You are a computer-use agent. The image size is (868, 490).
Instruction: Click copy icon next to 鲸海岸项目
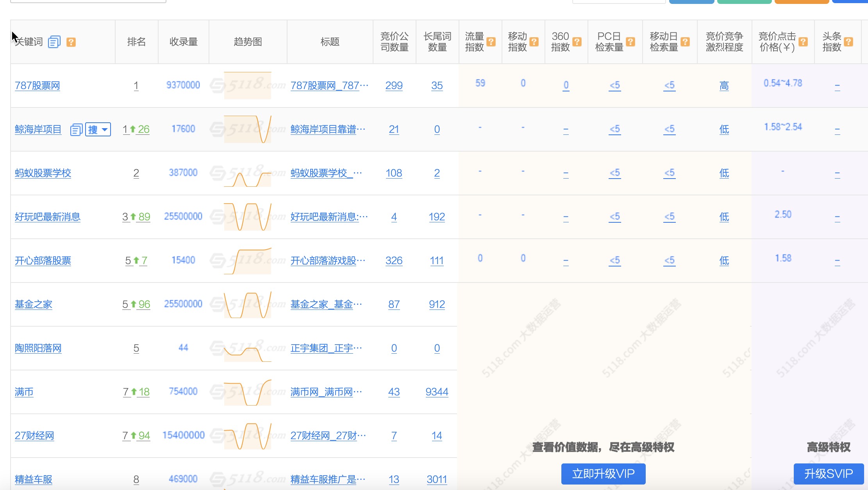76,129
